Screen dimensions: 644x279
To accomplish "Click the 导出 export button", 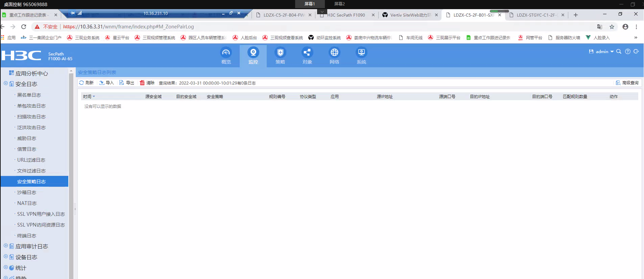I will [127, 83].
